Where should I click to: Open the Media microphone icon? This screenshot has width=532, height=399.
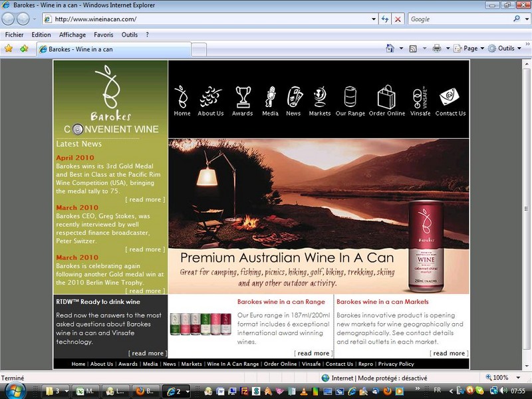271,97
